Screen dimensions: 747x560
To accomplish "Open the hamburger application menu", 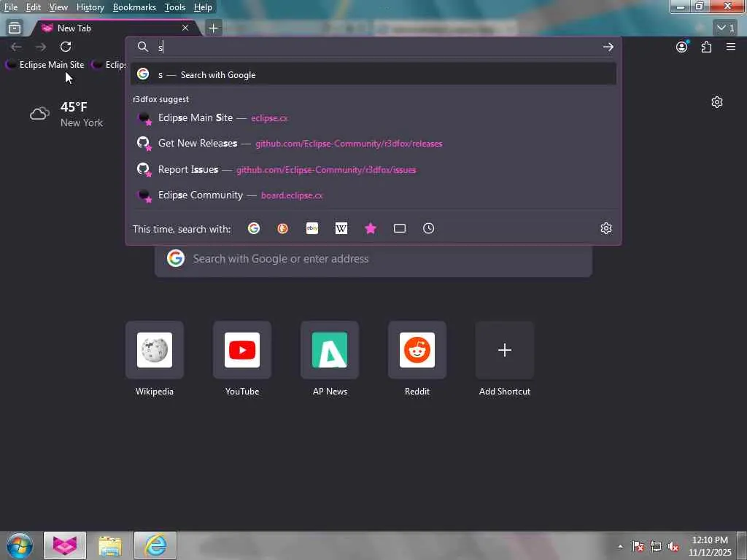I will 731,47.
